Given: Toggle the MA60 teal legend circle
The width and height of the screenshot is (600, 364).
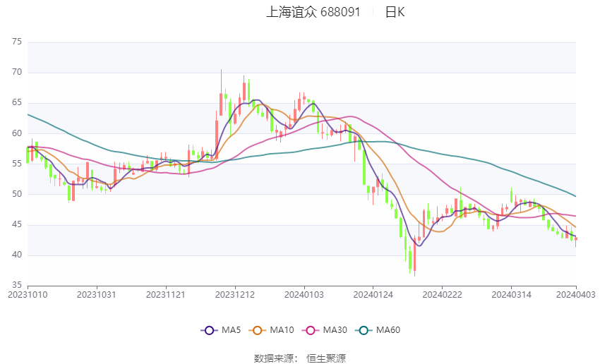Looking at the screenshot, I should tap(364, 330).
